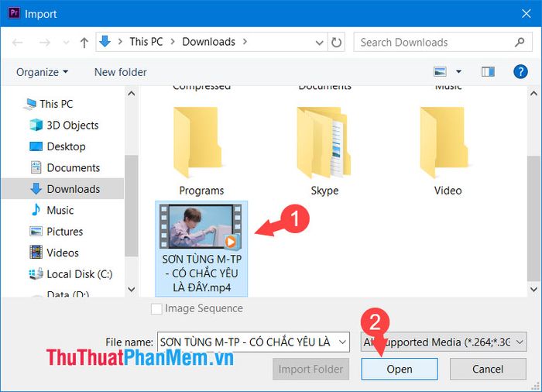
Task: Click the file list scroll up arrow
Action: [533, 94]
